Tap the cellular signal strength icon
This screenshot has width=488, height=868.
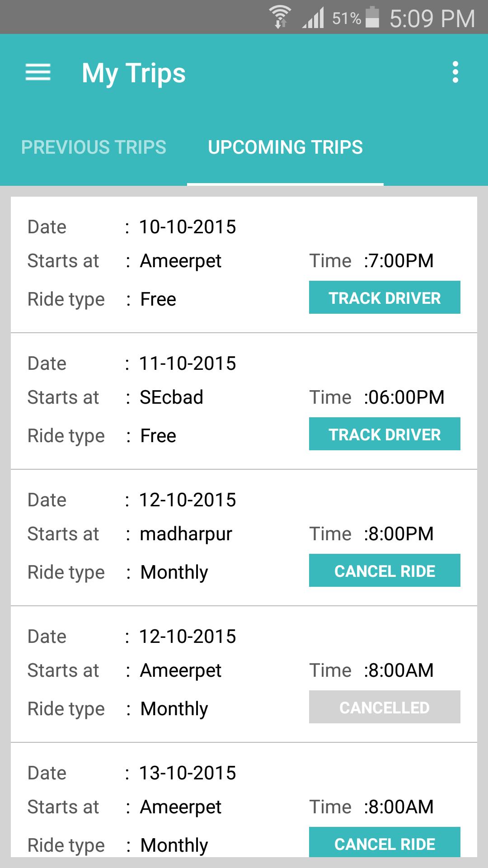(x=314, y=18)
